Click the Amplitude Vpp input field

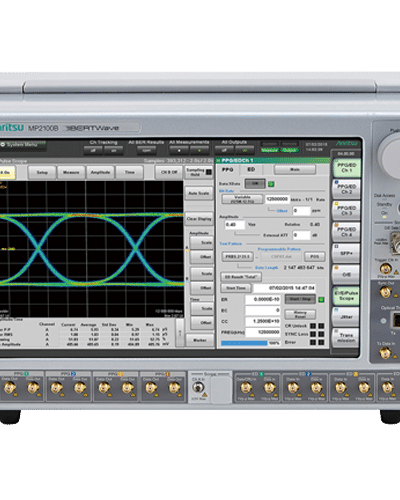pyautogui.click(x=235, y=225)
